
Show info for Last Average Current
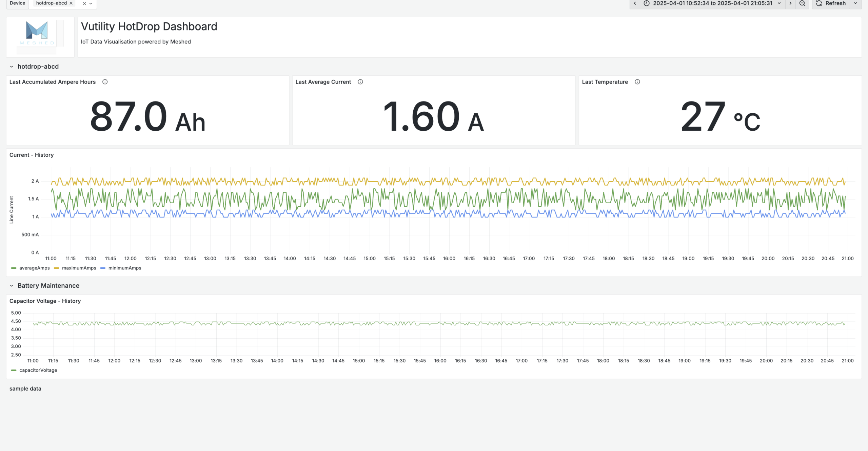pos(360,82)
